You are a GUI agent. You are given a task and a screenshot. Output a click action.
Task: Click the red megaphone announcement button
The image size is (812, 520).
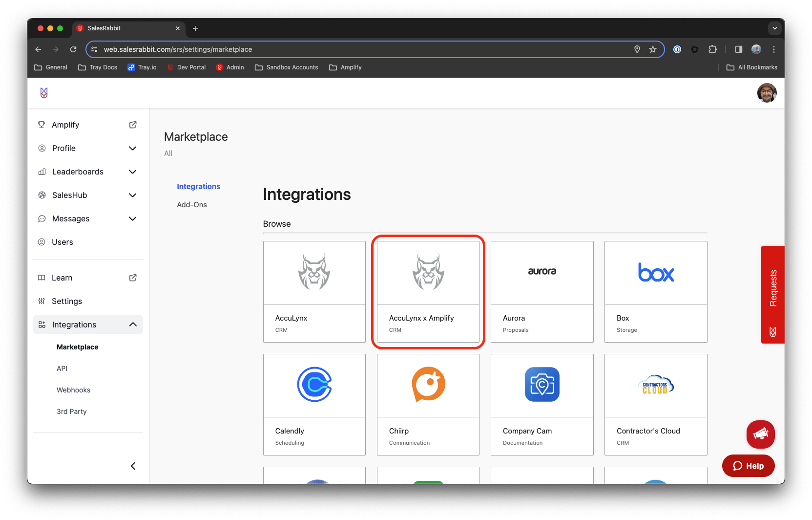[x=760, y=434]
